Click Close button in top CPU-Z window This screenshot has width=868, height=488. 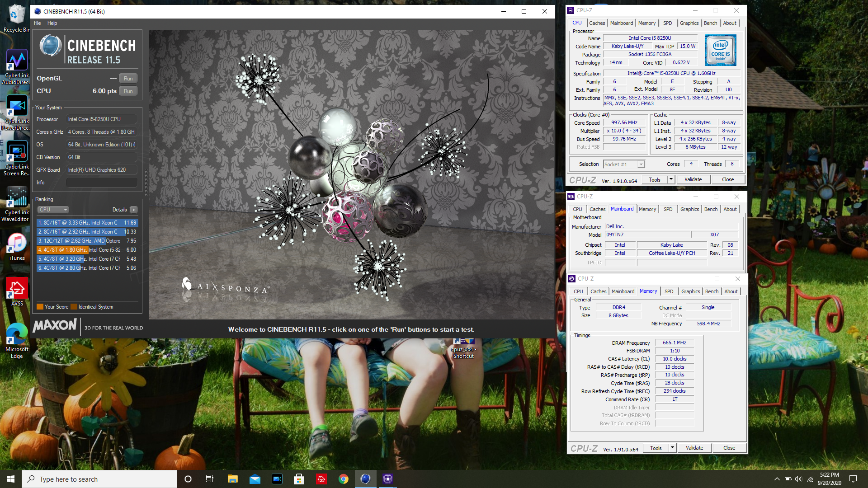coord(728,179)
